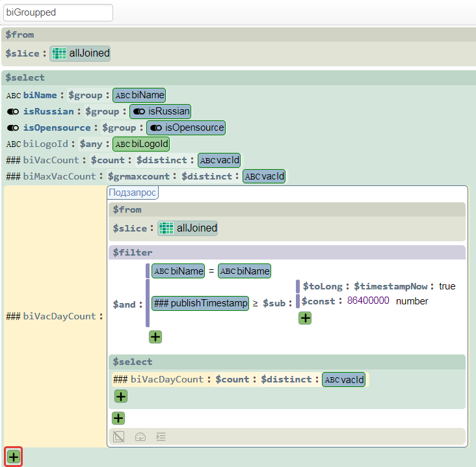Select the isRussian boolean field chip

[x=160, y=111]
